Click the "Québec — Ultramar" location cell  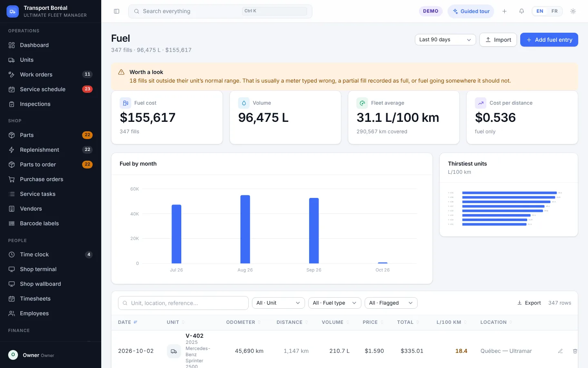click(x=506, y=351)
